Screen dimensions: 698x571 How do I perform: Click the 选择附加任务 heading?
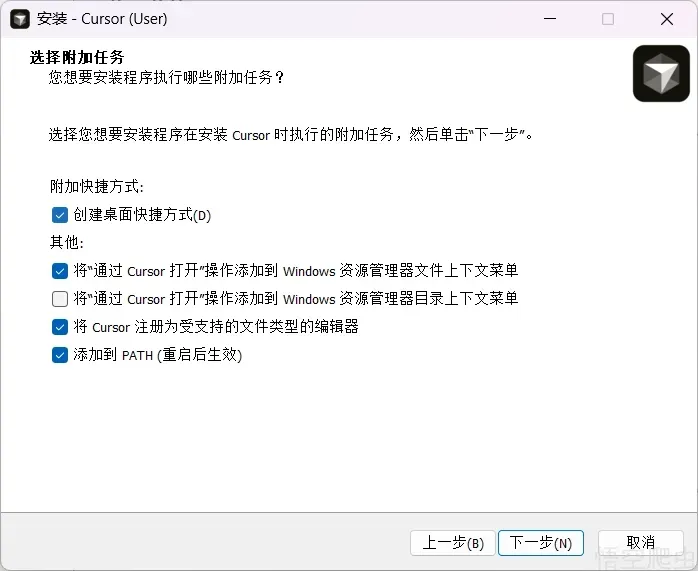[77, 57]
